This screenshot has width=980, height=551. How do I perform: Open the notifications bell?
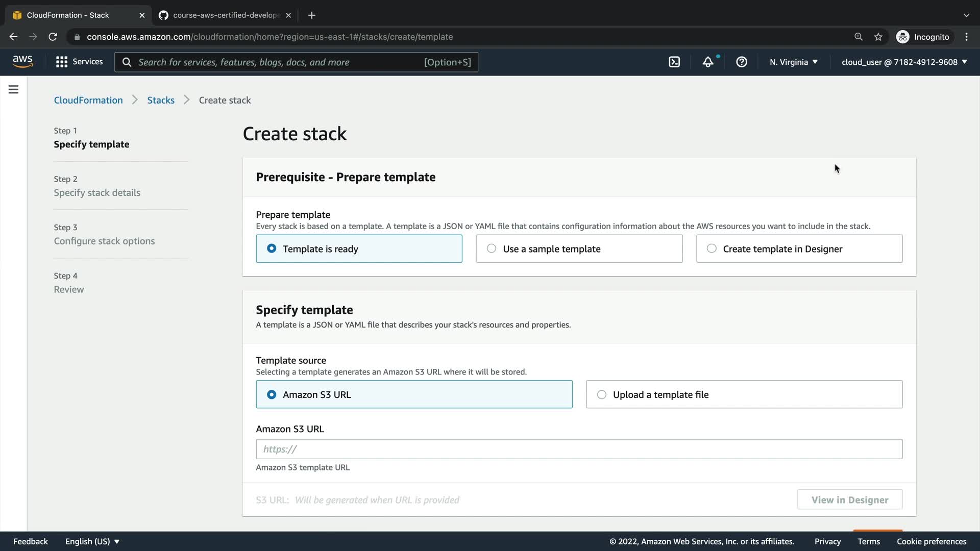coord(708,62)
